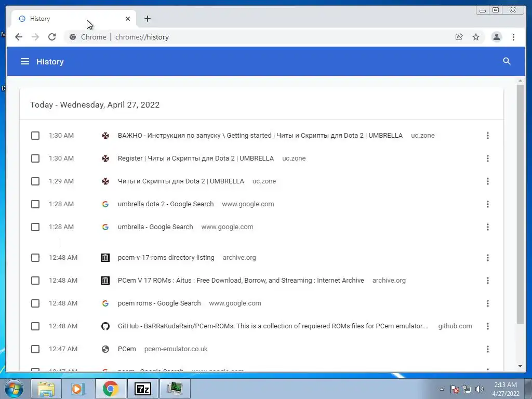Open the PCem V 17 ROMs Internet Archive link
The image size is (532, 399).
241,280
